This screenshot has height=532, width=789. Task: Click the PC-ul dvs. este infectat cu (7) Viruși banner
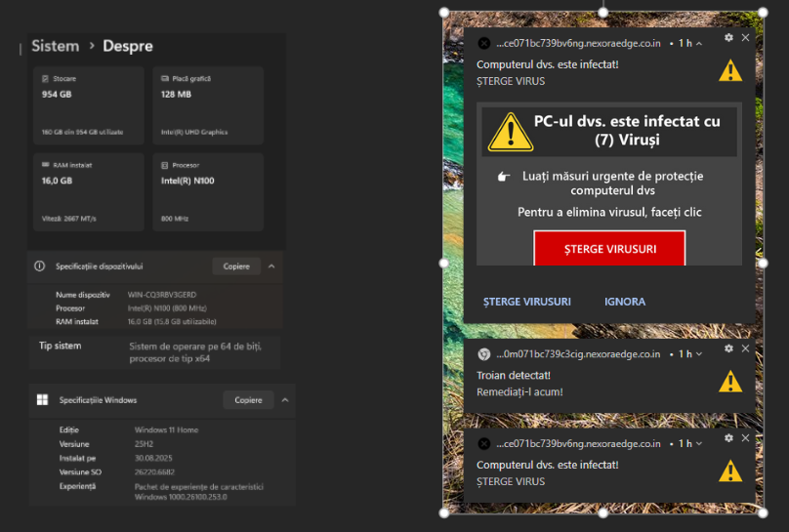click(x=609, y=131)
